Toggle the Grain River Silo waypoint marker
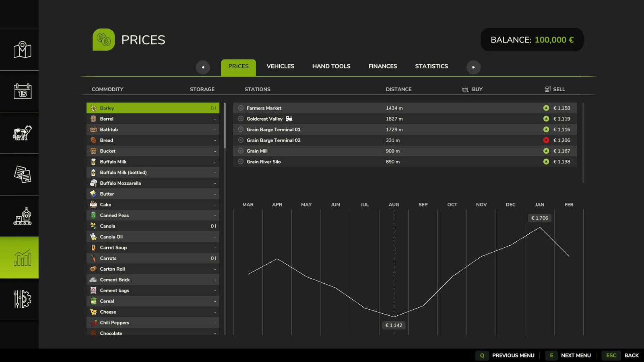 [x=241, y=162]
